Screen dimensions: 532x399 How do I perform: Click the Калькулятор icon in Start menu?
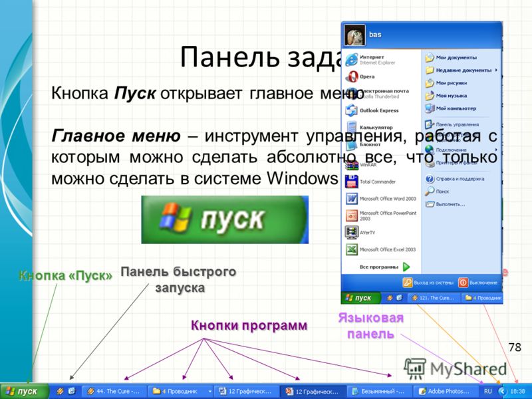352,128
